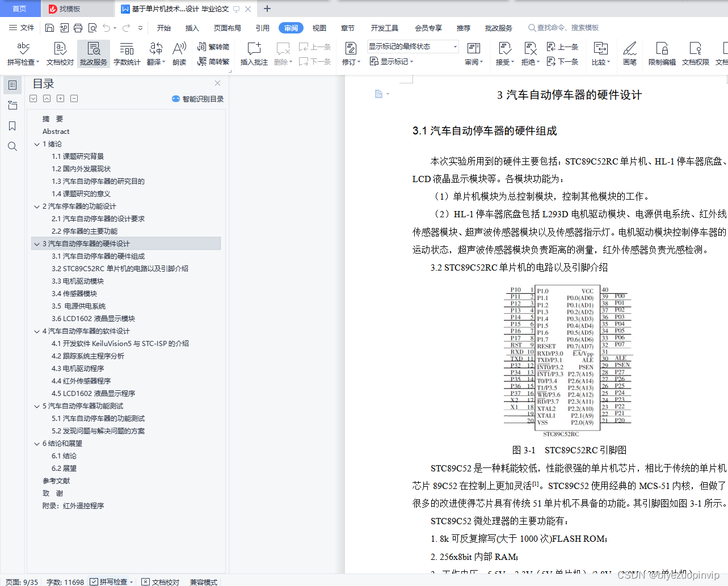The image size is (728, 586).
Task: Open restrict editing (限制编辑)
Action: 662,54
